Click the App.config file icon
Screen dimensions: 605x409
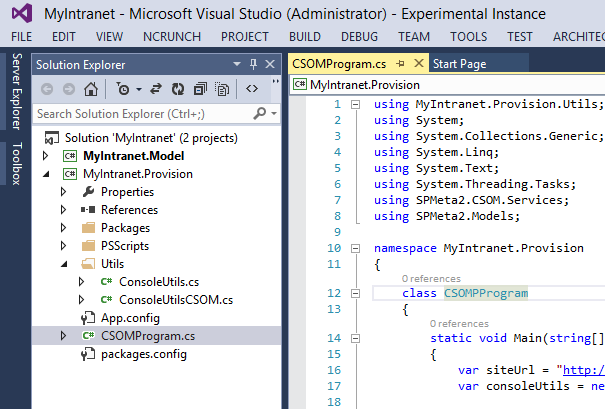88,318
